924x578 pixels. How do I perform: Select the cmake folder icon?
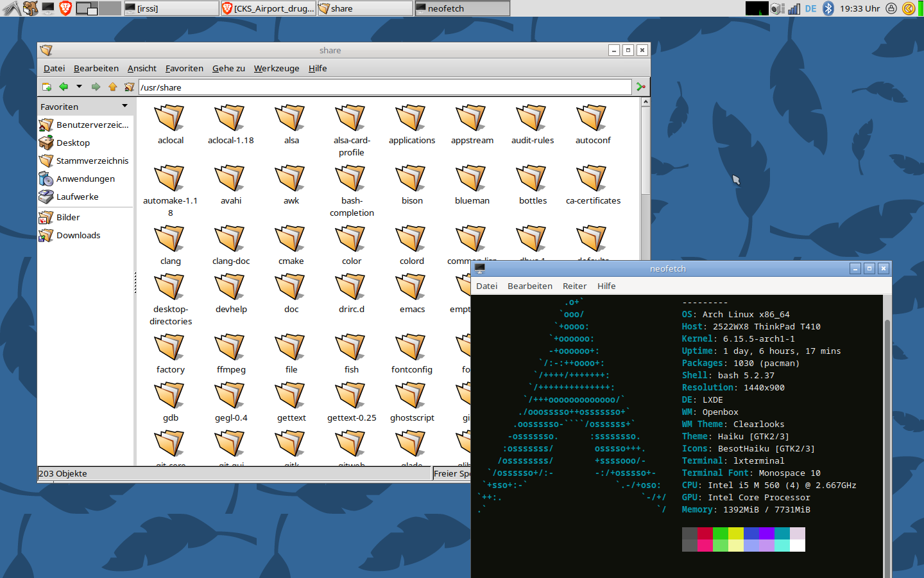(x=291, y=239)
